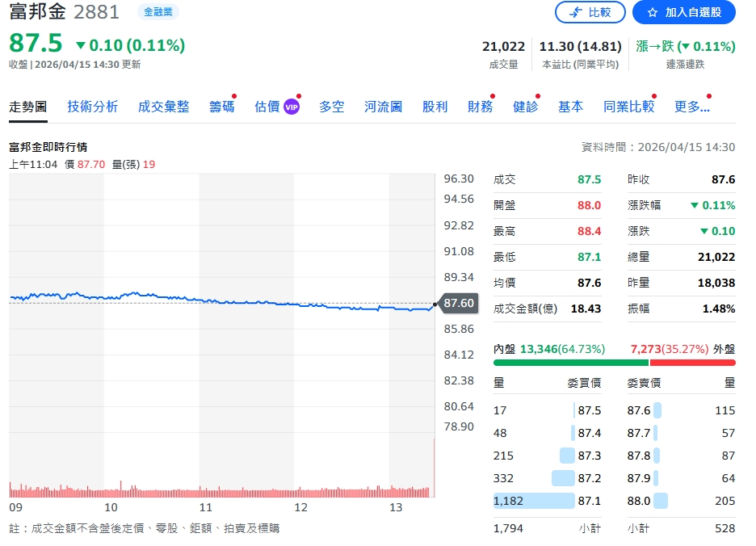Open the VIP valuation 估價 feature
756x546 pixels.
coord(270,106)
